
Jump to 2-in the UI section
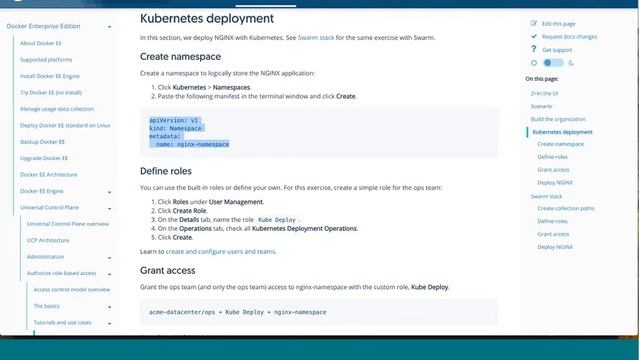point(544,93)
